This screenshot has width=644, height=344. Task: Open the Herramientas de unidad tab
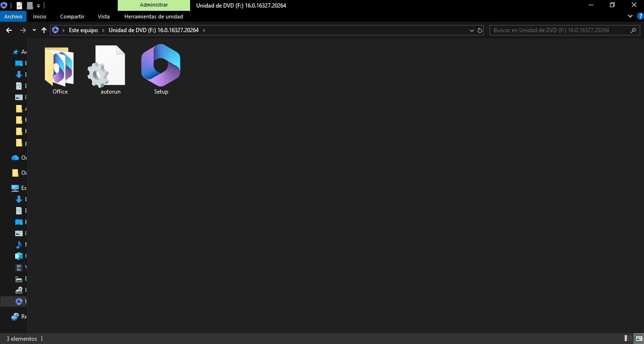point(154,17)
